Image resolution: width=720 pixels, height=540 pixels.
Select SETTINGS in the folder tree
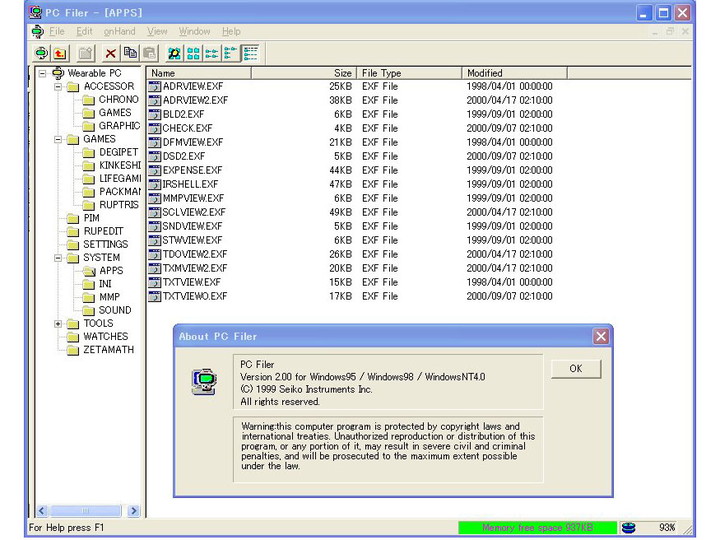(x=106, y=244)
